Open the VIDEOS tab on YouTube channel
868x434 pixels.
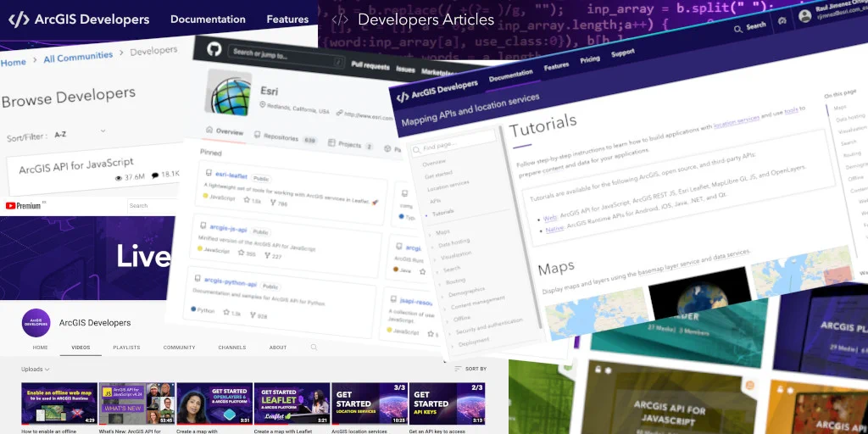81,348
